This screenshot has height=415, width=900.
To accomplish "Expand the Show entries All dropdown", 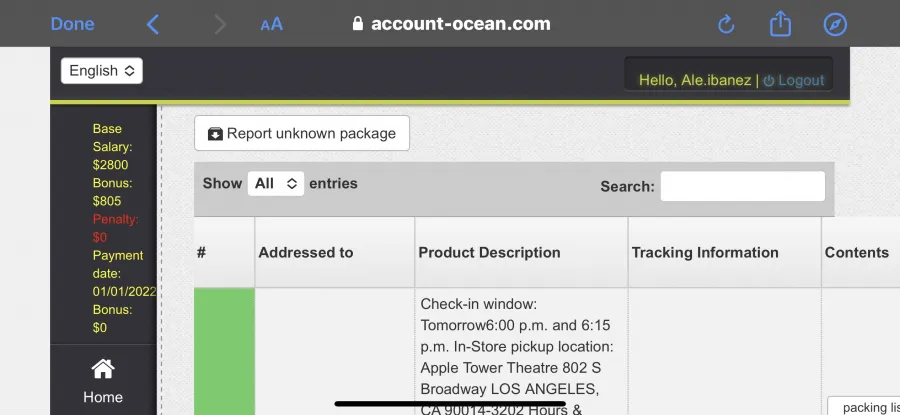I will click(x=276, y=183).
